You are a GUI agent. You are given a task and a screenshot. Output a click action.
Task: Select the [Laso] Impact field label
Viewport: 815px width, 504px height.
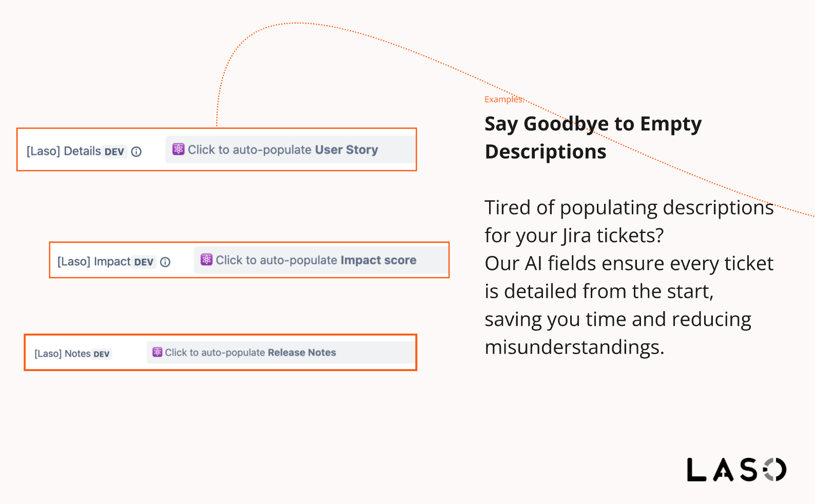click(94, 261)
